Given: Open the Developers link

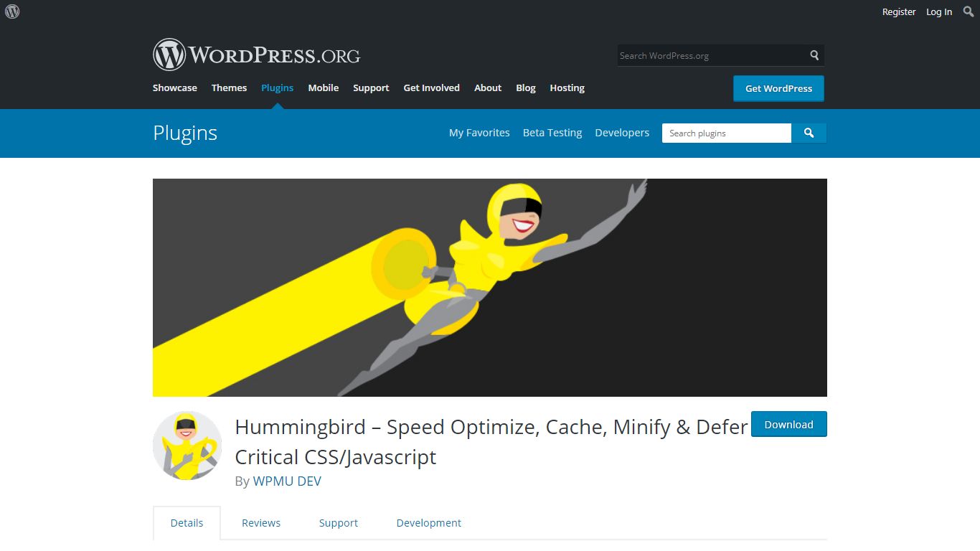Looking at the screenshot, I should click(x=622, y=133).
